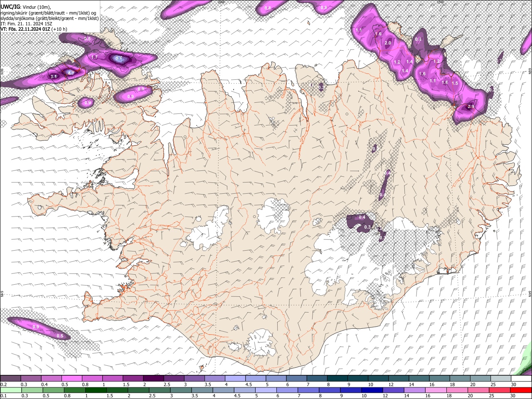Screen dimensions: 532x399
Task: Click the UWC/IG title text
Action: 10,7
